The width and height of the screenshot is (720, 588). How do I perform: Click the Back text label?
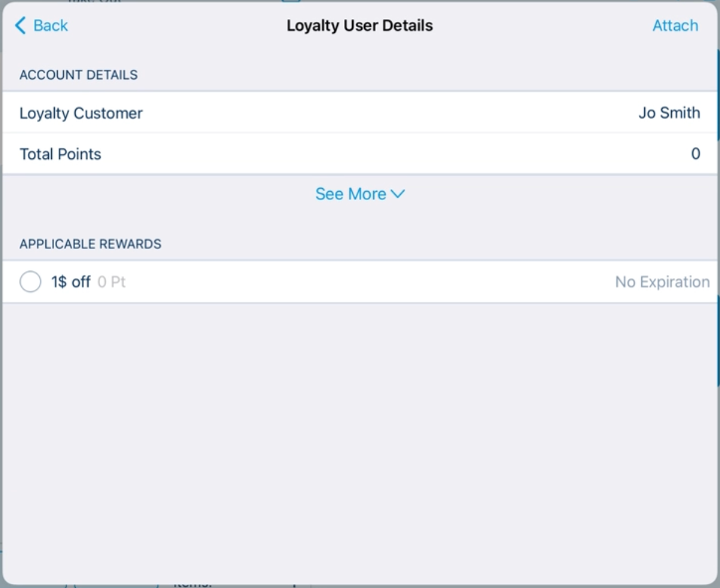coord(51,26)
